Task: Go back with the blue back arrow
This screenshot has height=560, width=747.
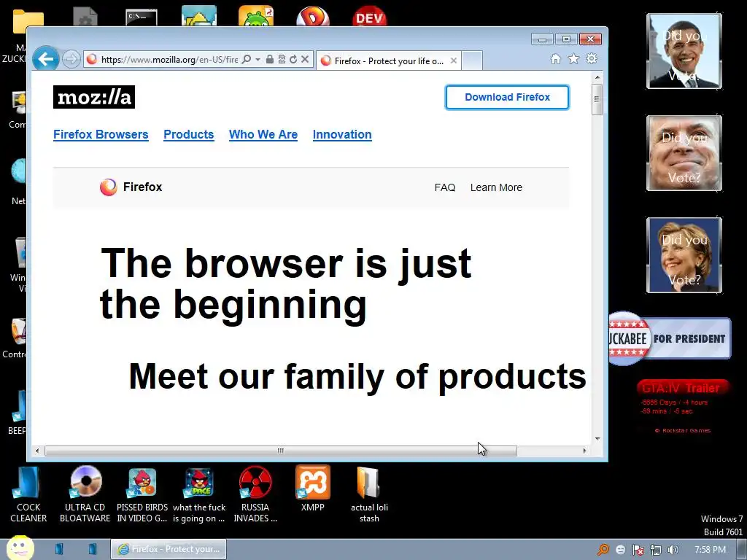Action: (x=46, y=59)
